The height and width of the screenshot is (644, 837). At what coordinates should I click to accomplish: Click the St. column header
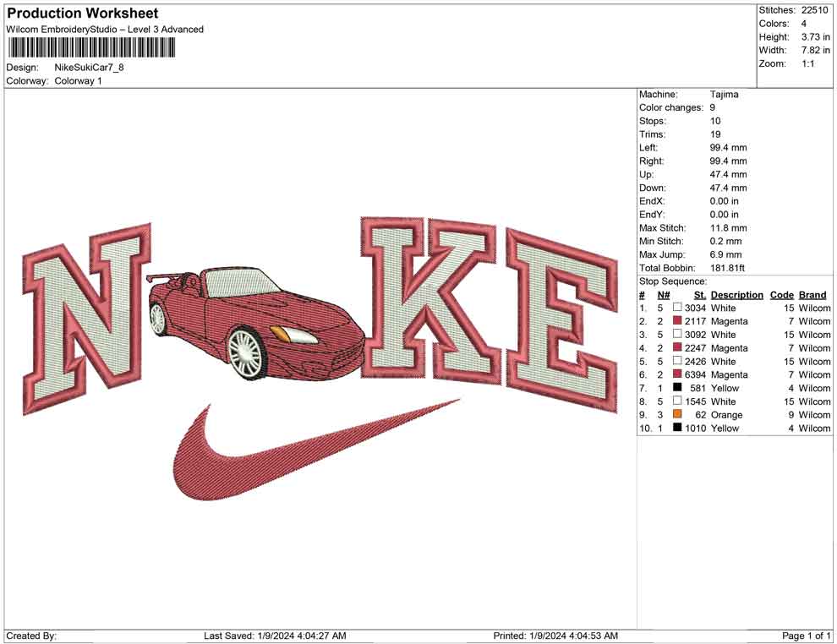pyautogui.click(x=698, y=294)
